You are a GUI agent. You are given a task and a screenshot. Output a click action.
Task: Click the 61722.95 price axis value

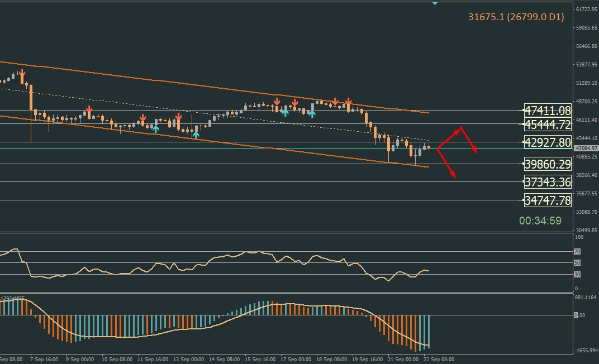pyautogui.click(x=586, y=9)
